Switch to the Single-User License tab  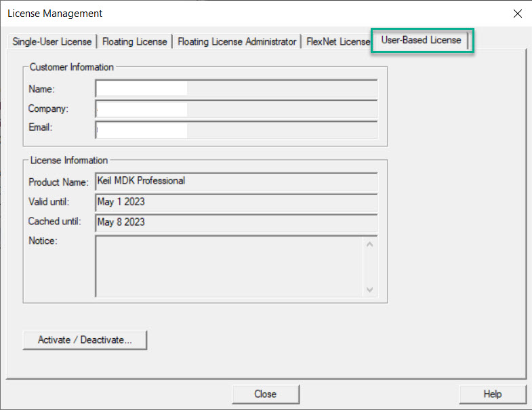52,42
